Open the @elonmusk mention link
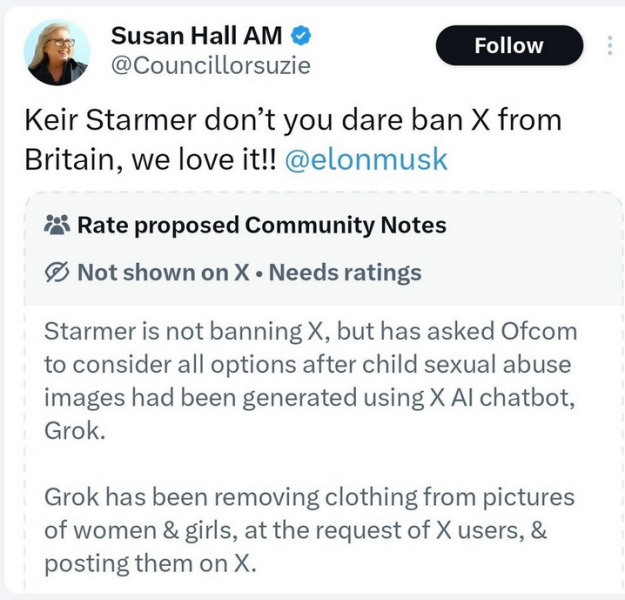The height and width of the screenshot is (600, 625). [366, 160]
